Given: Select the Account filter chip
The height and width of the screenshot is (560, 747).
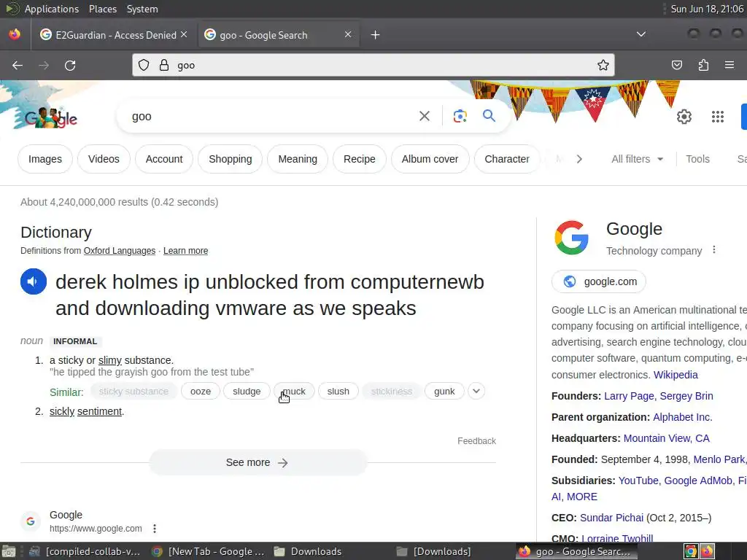Looking at the screenshot, I should (x=164, y=159).
